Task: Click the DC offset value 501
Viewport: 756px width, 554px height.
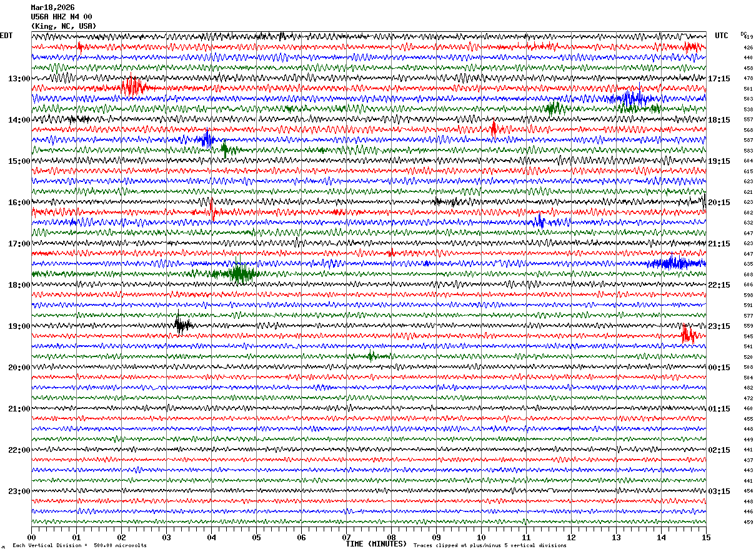Action: pyautogui.click(x=748, y=89)
